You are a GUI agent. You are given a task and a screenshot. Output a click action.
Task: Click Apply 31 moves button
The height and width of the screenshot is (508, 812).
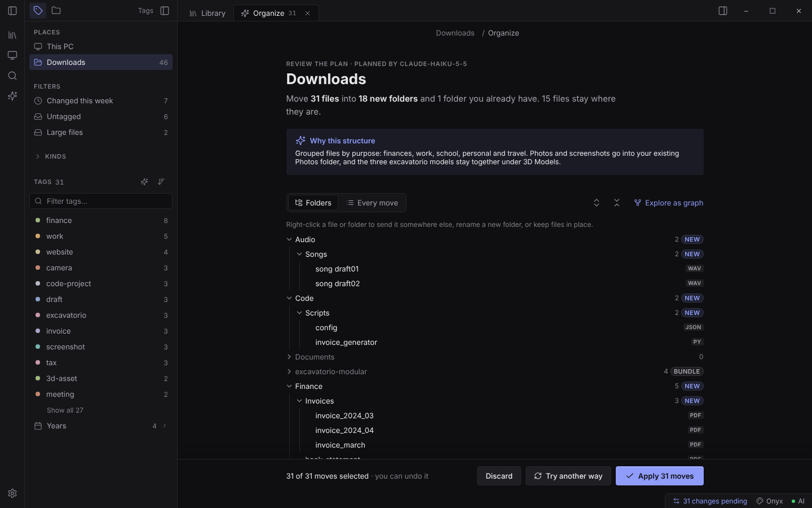pos(660,476)
